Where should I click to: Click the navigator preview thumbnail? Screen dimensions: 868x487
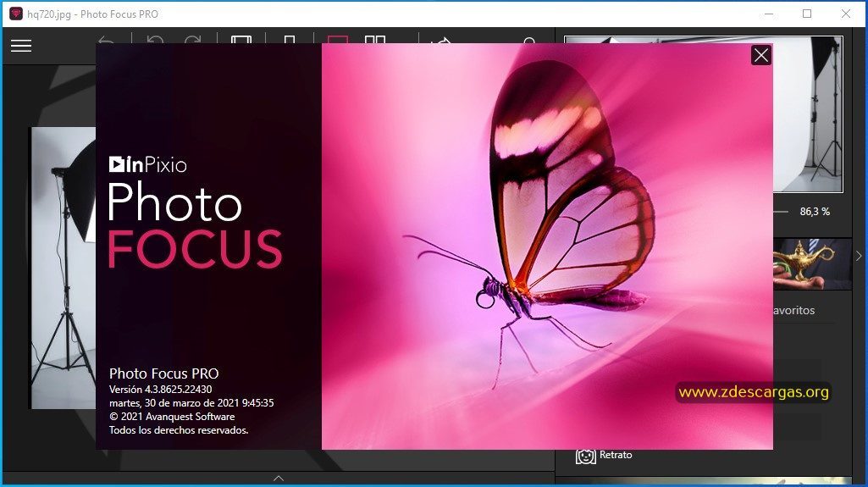tap(808, 115)
